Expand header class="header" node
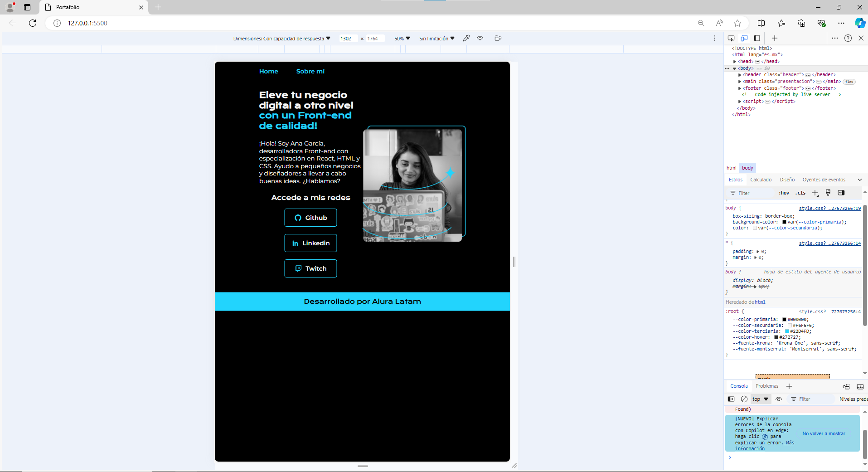The height and width of the screenshot is (472, 868). pos(740,75)
